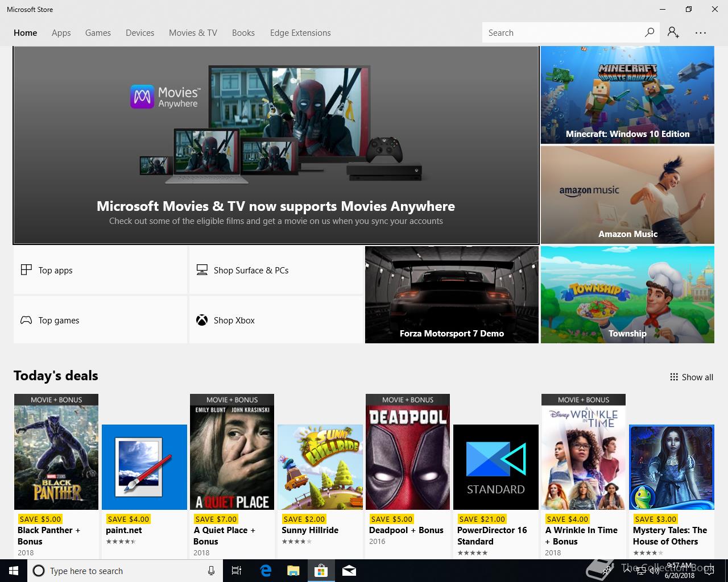Open the PowerDirector 16 Standard thumbnail
The image size is (728, 582).
click(496, 467)
